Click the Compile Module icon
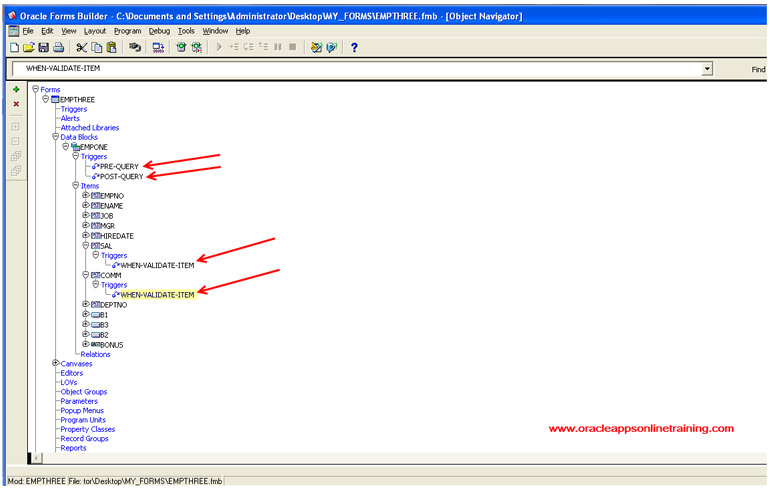Image resolution: width=770 pixels, height=490 pixels. 158,48
